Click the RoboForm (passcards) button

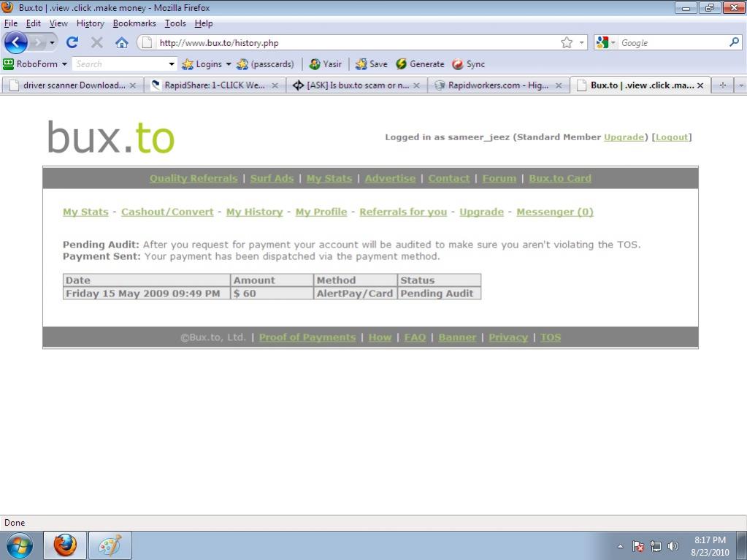tap(265, 64)
